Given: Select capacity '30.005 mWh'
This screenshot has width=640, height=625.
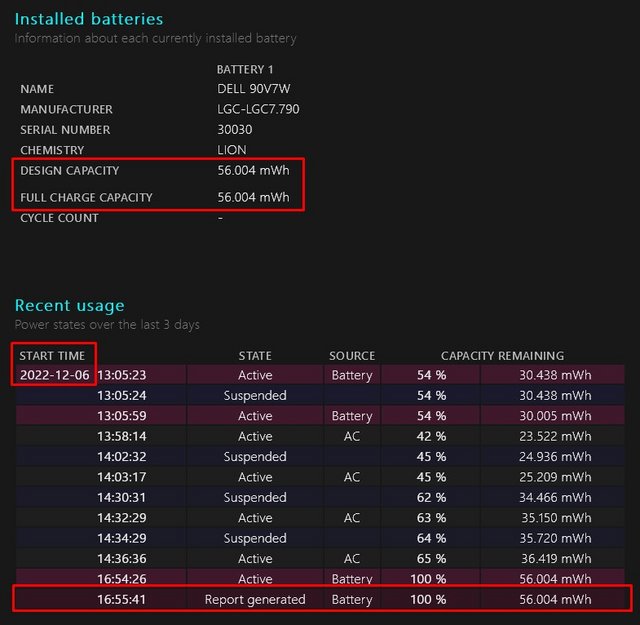Looking at the screenshot, I should click(x=555, y=416).
